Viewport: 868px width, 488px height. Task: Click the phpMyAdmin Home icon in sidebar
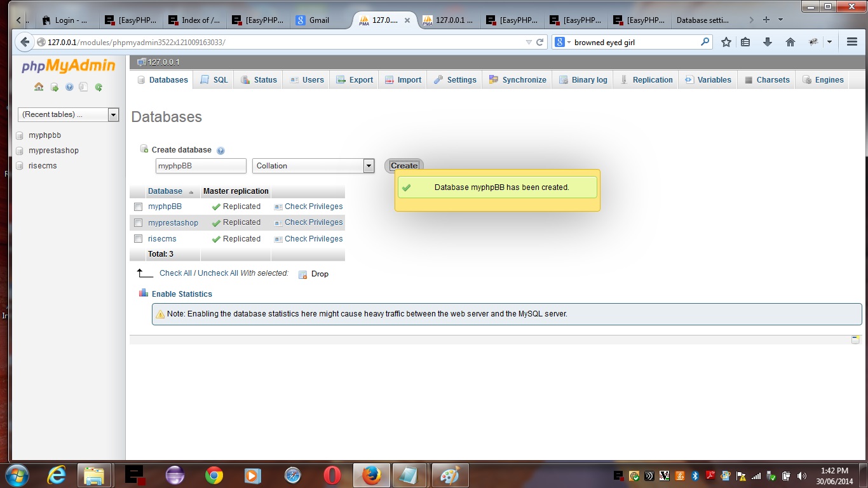point(39,87)
